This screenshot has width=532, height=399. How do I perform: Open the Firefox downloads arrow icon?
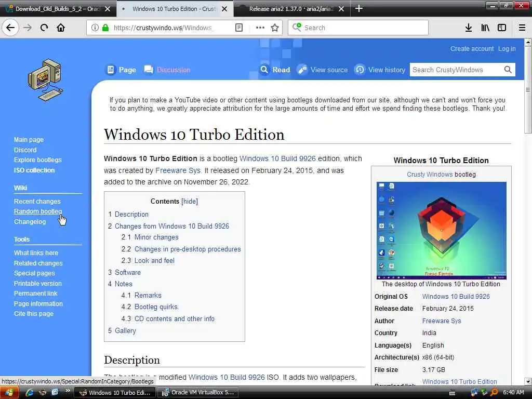tap(469, 28)
